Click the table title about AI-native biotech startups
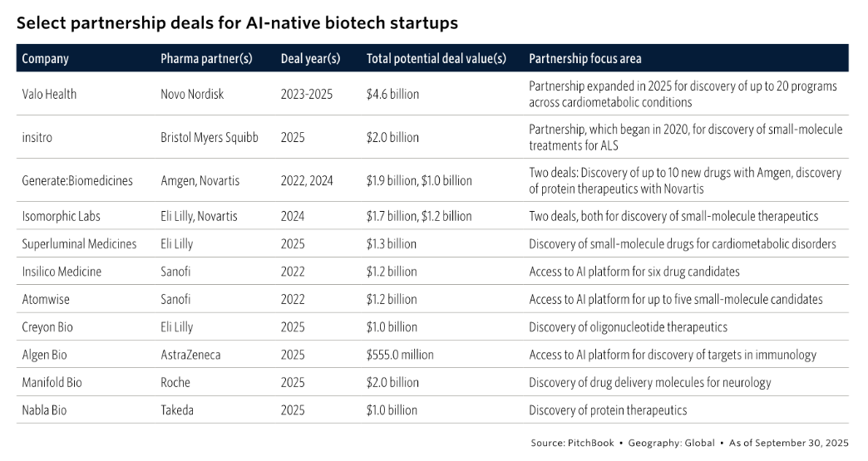The image size is (868, 461). 237,23
